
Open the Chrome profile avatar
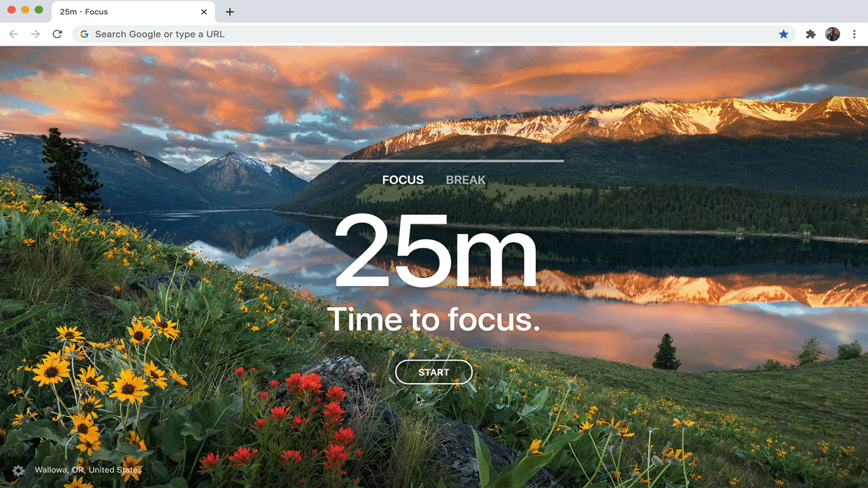point(833,34)
